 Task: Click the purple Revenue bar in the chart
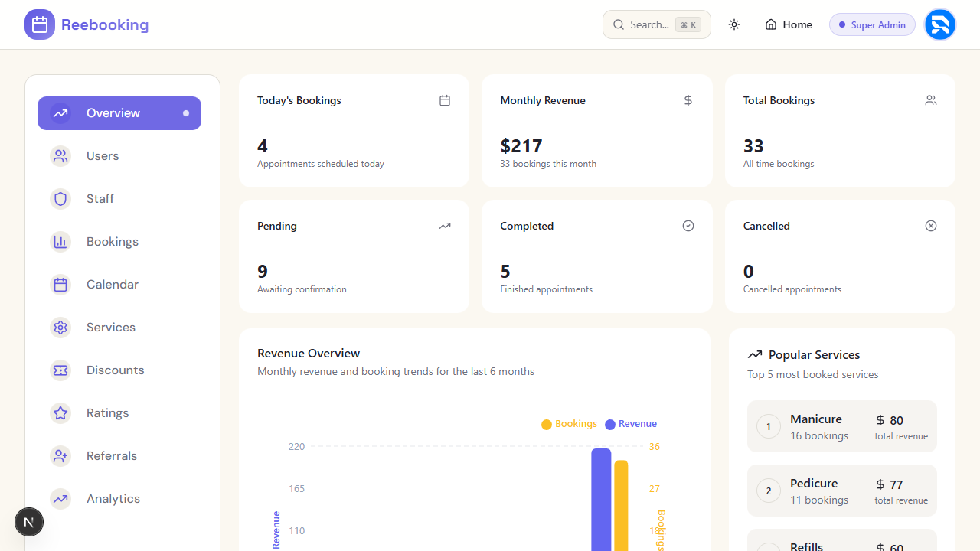(x=601, y=497)
